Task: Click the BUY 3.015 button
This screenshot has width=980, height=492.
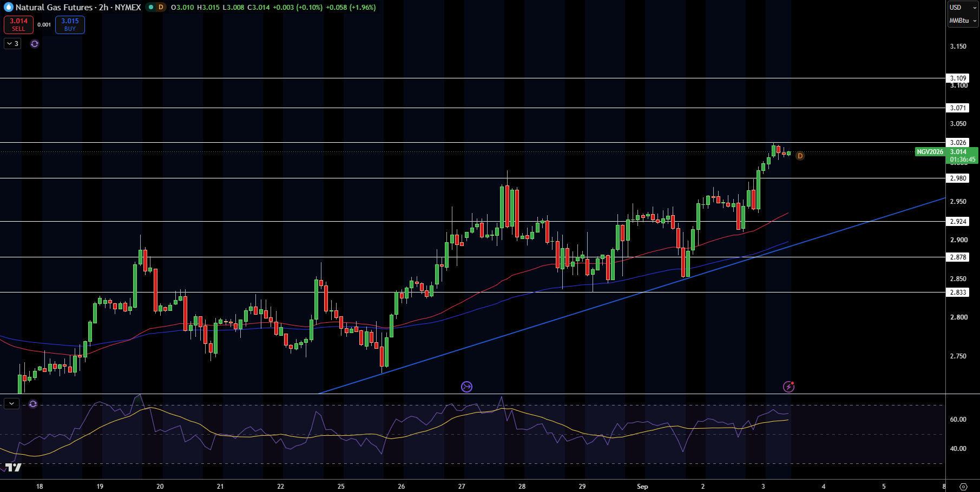Action: coord(70,25)
